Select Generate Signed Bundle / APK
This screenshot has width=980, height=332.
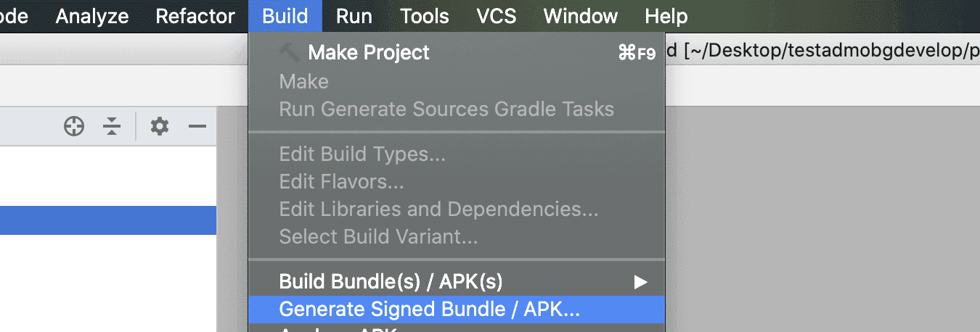429,310
